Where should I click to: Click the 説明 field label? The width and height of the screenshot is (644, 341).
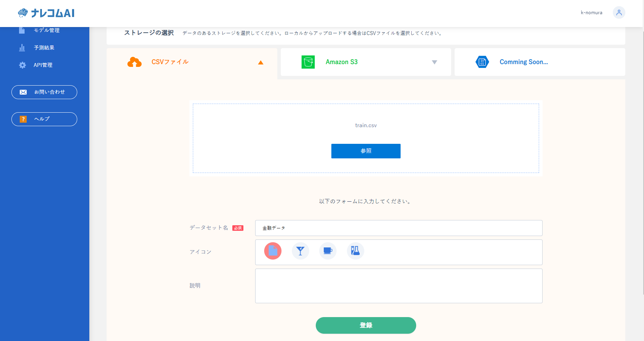(x=195, y=286)
